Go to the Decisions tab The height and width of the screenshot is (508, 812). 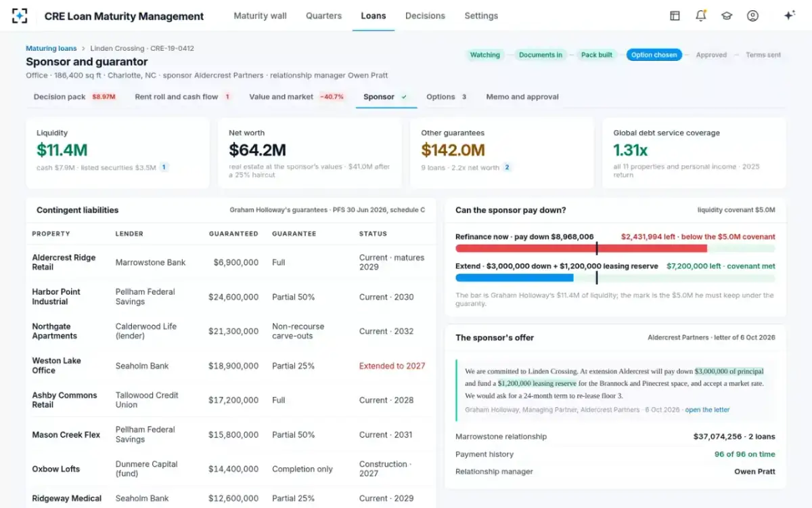pos(425,16)
